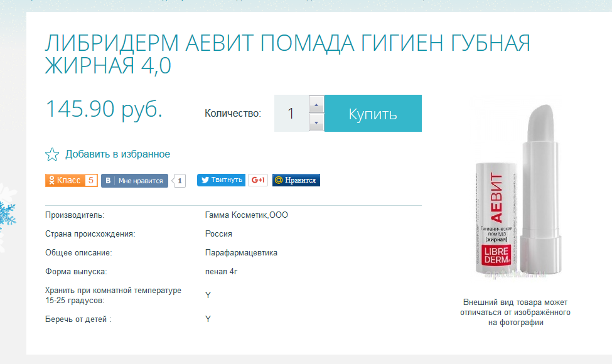Click the Внешний вид товара disclaimer text

tap(517, 312)
